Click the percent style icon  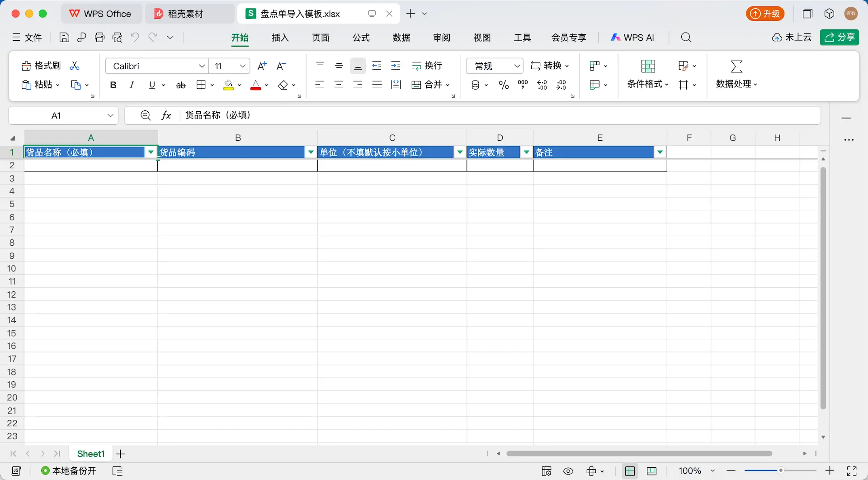point(504,85)
